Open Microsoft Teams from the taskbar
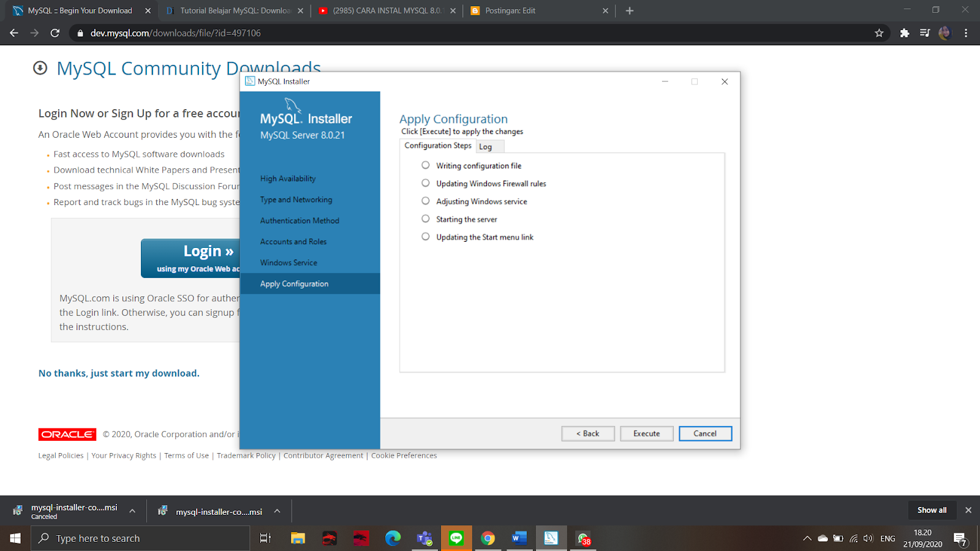Viewport: 980px width, 551px height. click(424, 538)
